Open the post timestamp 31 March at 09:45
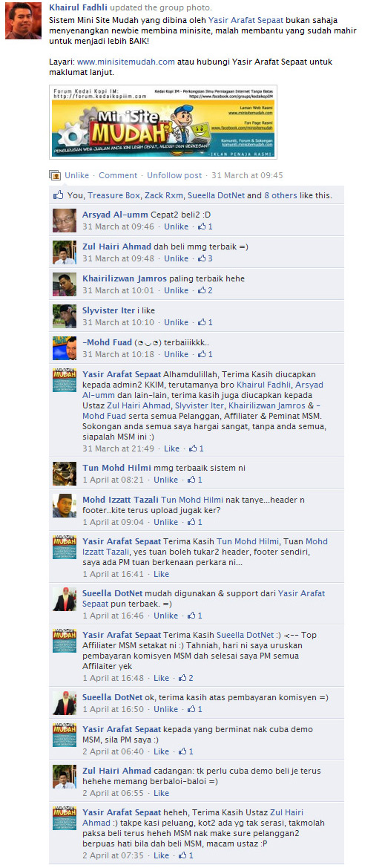Image resolution: width=382 pixels, height=868 pixels. (247, 175)
